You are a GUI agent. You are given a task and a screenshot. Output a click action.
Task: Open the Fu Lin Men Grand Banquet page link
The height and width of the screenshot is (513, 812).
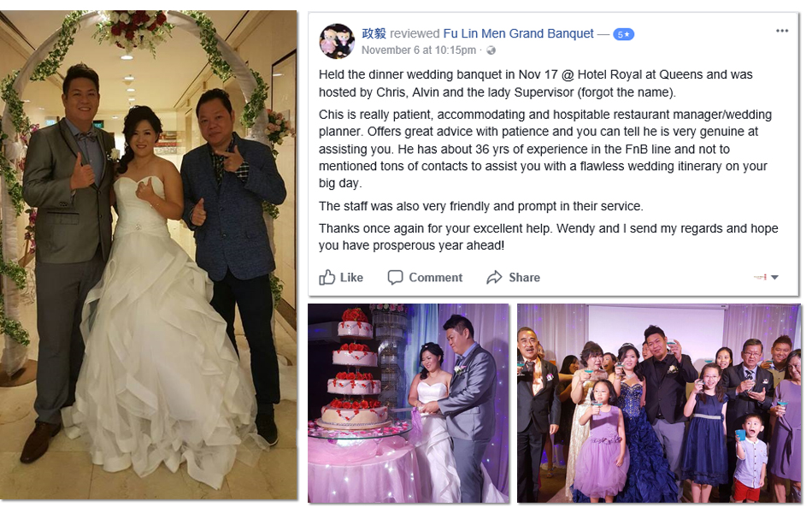pyautogui.click(x=518, y=33)
